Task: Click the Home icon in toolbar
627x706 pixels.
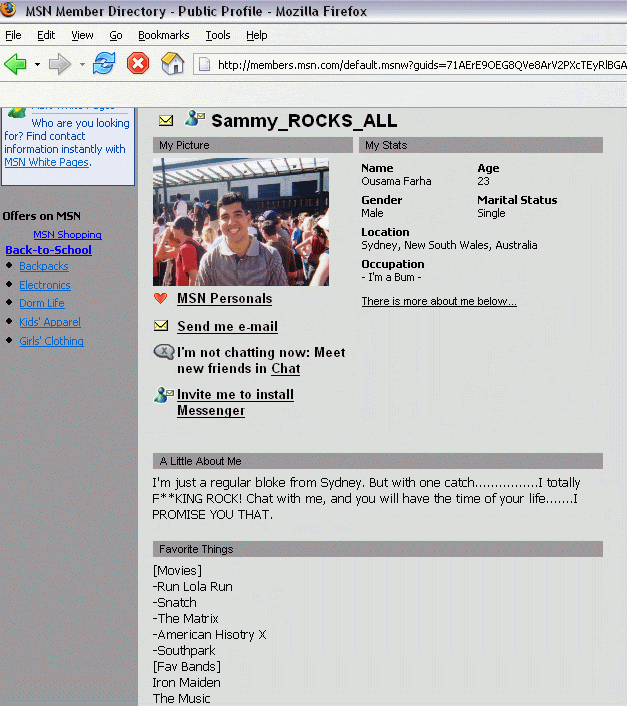Action: tap(173, 64)
